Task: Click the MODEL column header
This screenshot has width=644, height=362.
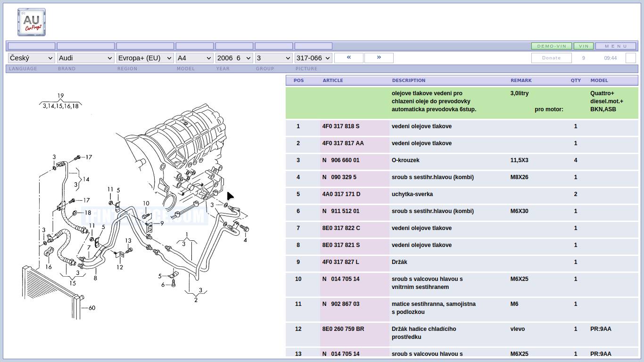Action: pyautogui.click(x=599, y=81)
